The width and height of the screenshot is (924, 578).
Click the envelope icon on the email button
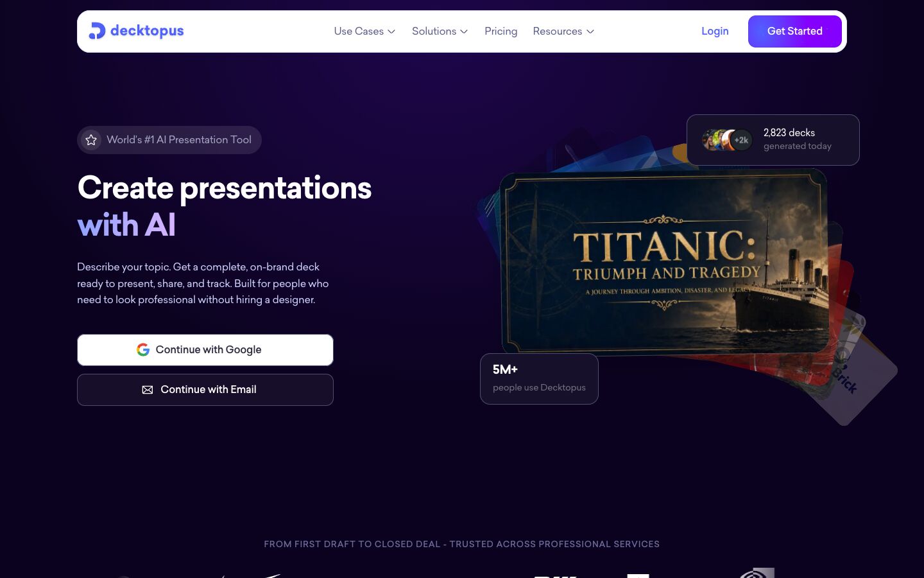(148, 390)
